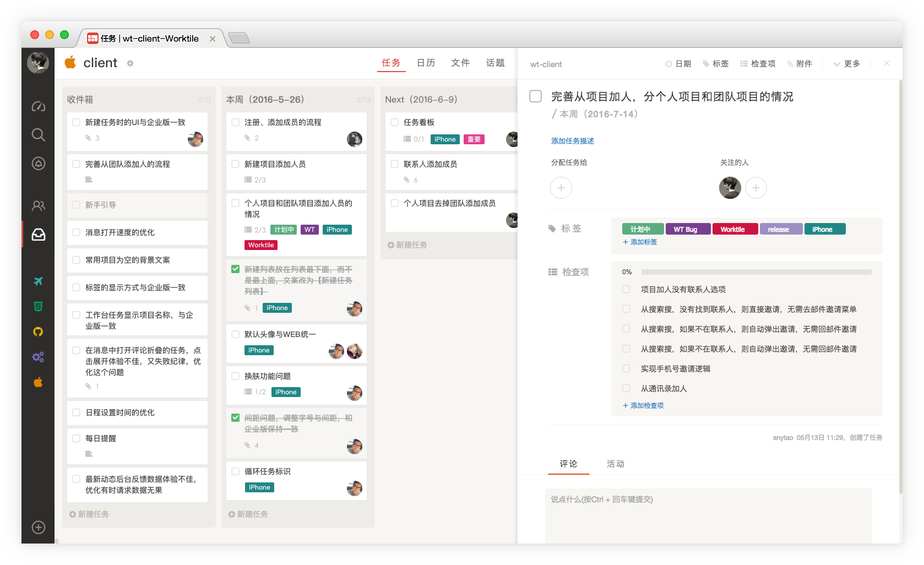Open the GitHub project icon in sidebar
Image resolution: width=924 pixels, height=565 pixels.
point(38,332)
